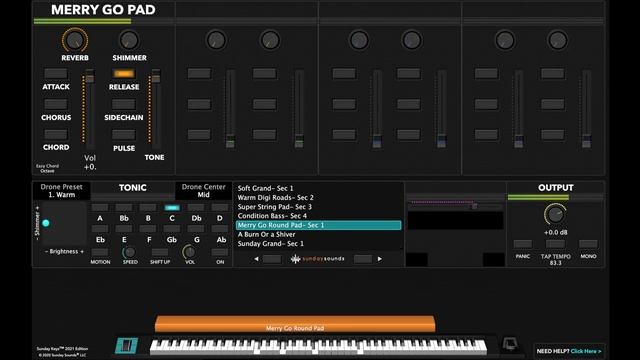The height and width of the screenshot is (360, 640).
Task: Enable the Sidechain button
Action: tap(124, 104)
